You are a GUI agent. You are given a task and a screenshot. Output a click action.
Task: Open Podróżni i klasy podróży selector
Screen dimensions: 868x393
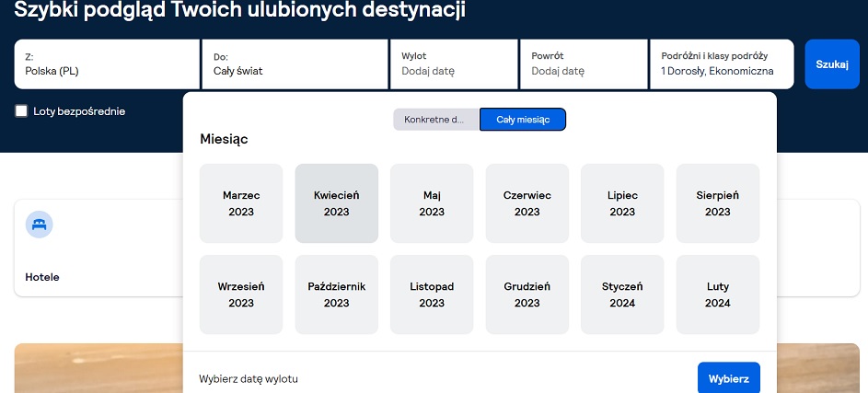click(x=722, y=64)
